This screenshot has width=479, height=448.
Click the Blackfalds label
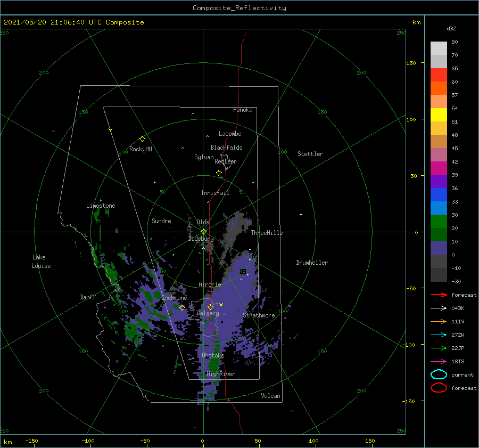click(x=226, y=148)
